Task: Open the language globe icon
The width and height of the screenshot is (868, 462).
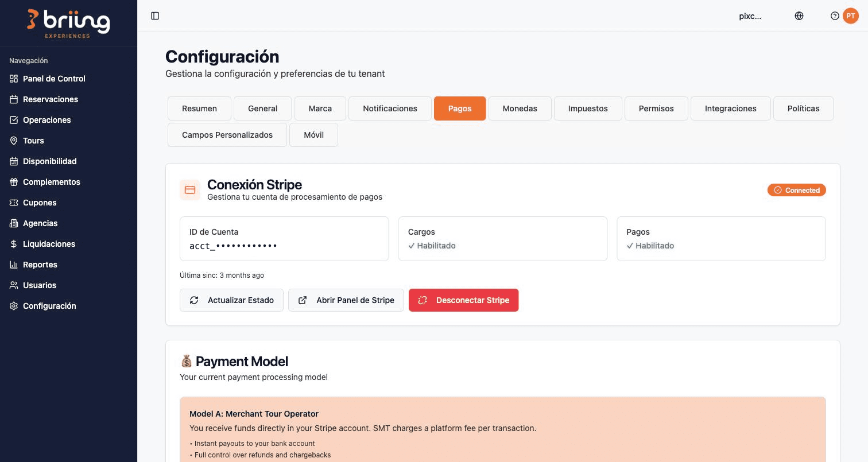Action: pos(799,16)
